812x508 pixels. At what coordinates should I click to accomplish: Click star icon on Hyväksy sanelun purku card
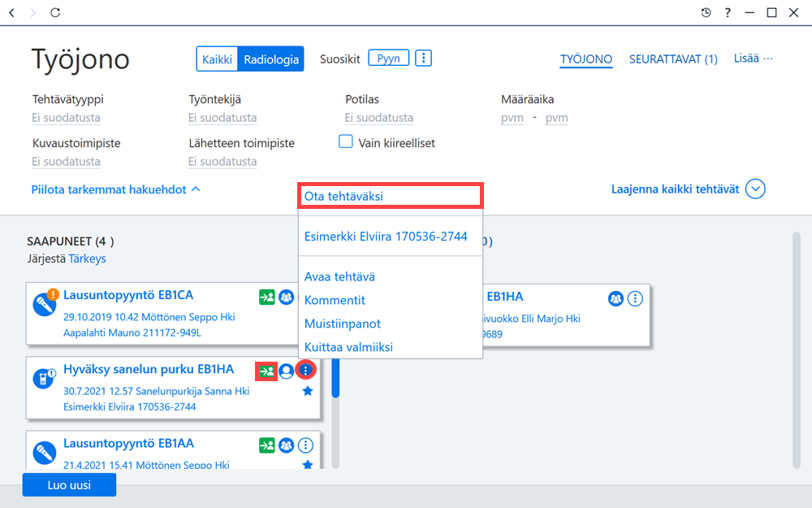308,391
